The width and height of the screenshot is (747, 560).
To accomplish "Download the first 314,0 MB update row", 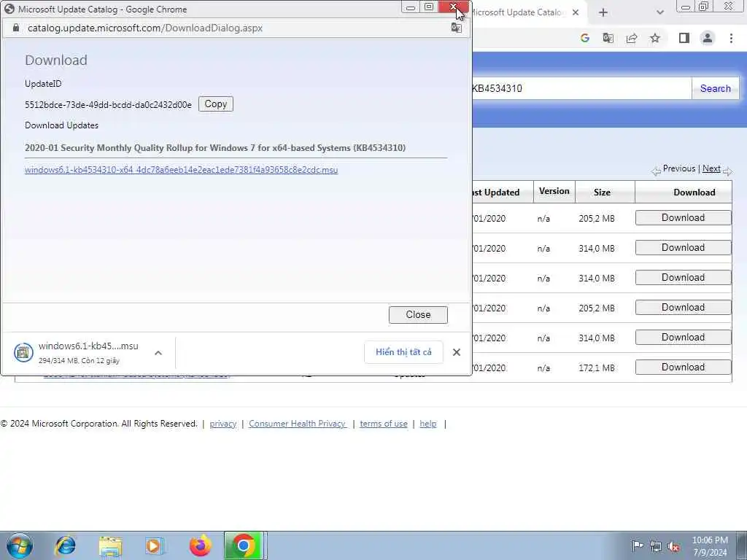I will click(683, 248).
